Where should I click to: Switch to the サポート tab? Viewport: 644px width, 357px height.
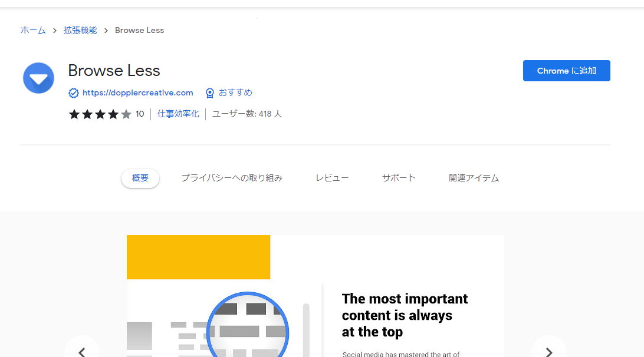point(399,178)
